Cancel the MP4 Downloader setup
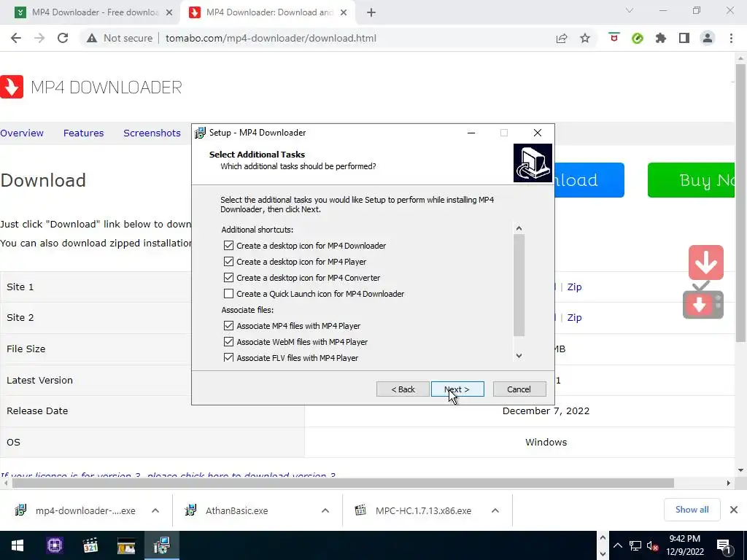This screenshot has height=560, width=747. [x=519, y=389]
